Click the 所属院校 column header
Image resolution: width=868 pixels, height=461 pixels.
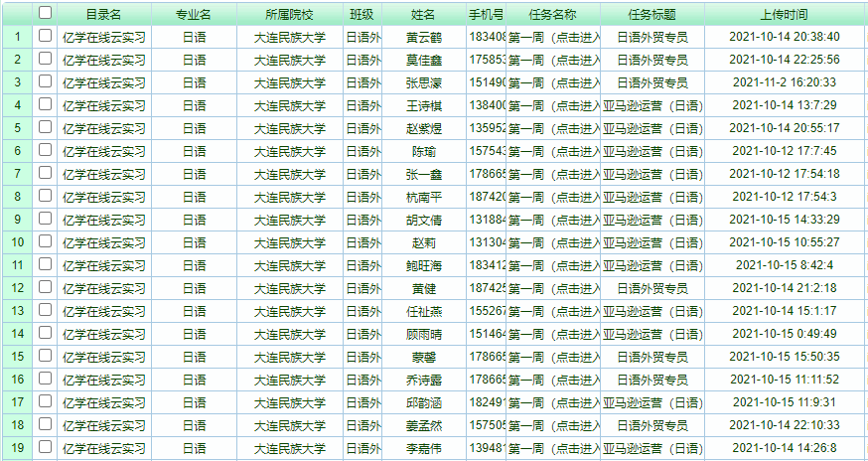tap(289, 14)
